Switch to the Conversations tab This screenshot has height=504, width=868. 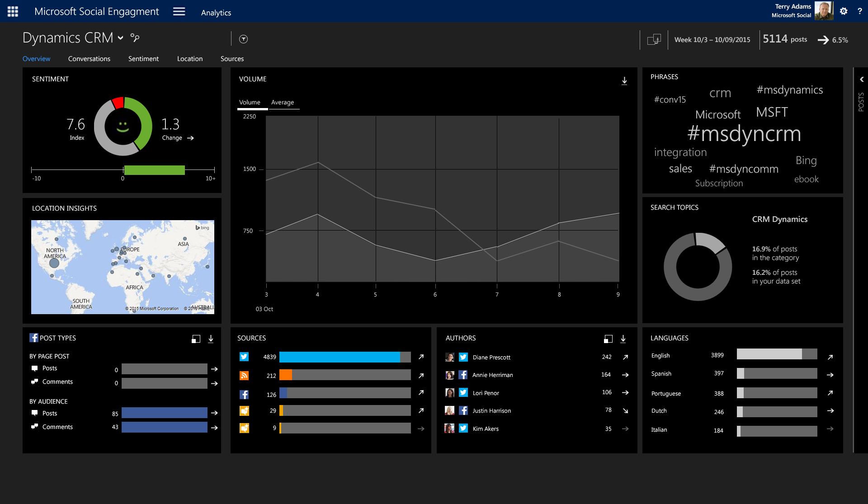(x=89, y=59)
